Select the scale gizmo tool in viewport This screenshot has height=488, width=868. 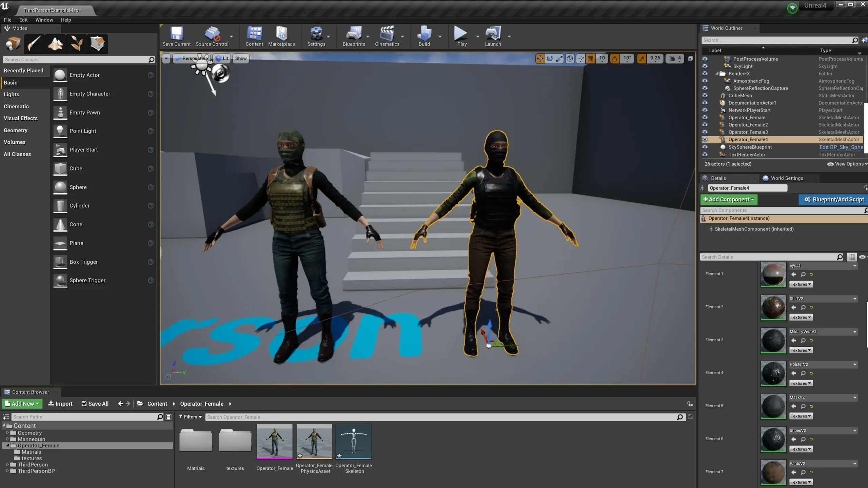[559, 59]
